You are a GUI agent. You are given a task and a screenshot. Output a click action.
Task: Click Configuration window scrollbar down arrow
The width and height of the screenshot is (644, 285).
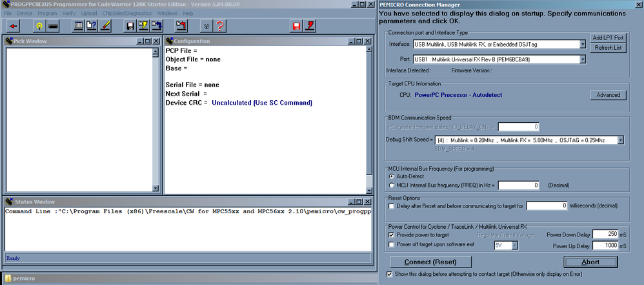click(369, 191)
